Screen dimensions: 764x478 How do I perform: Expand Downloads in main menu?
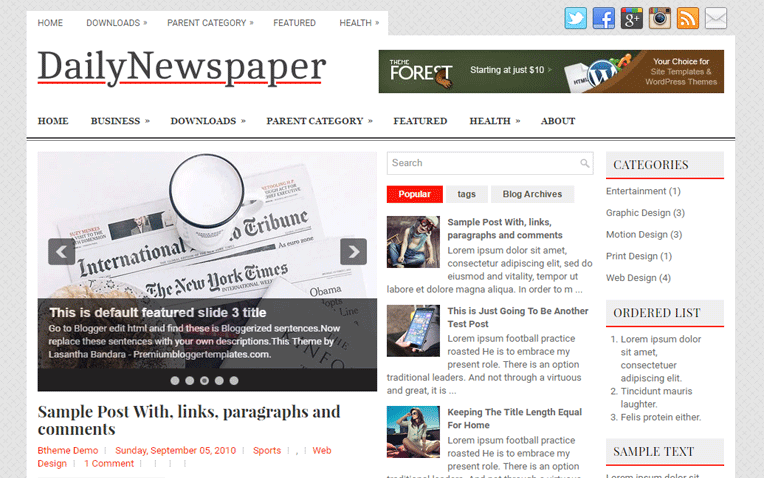(x=208, y=121)
